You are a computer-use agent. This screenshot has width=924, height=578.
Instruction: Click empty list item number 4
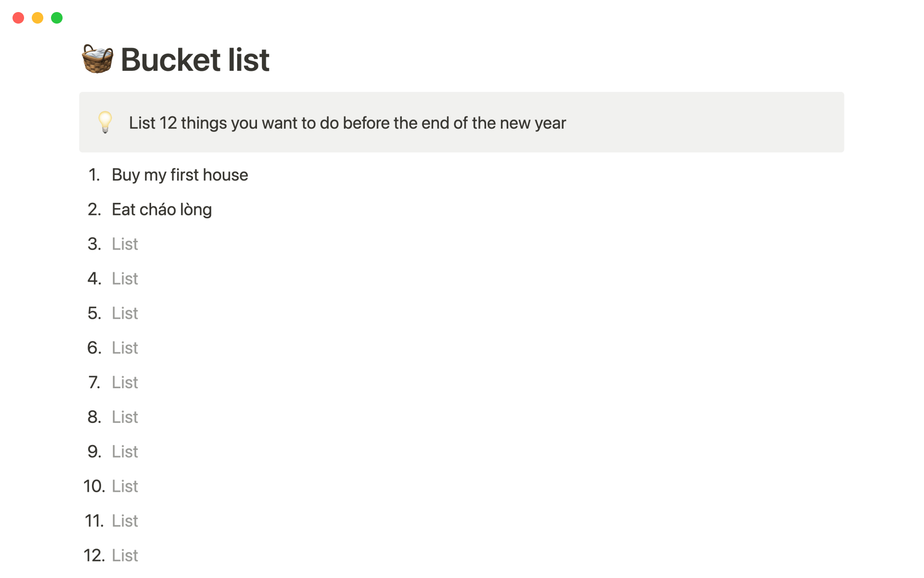125,279
